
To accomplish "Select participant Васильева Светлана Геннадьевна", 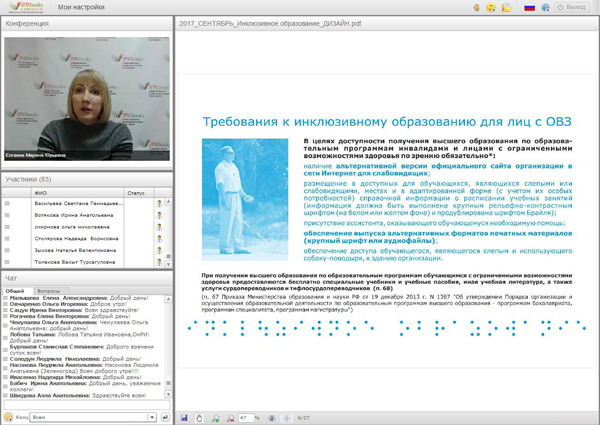I will (x=79, y=204).
